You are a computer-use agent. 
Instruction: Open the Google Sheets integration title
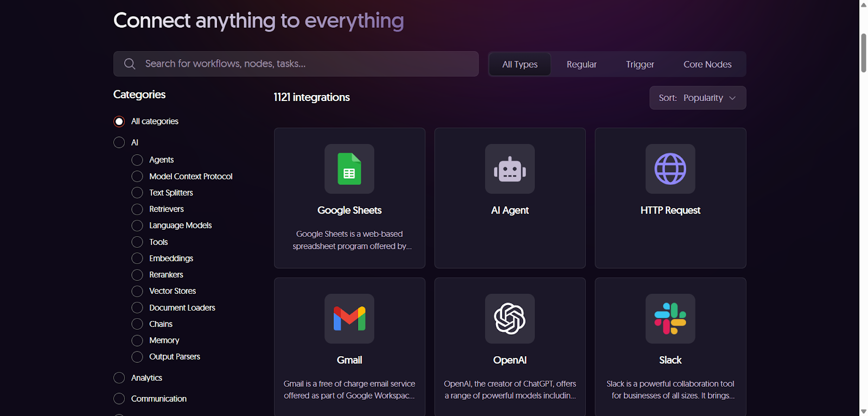click(x=349, y=210)
